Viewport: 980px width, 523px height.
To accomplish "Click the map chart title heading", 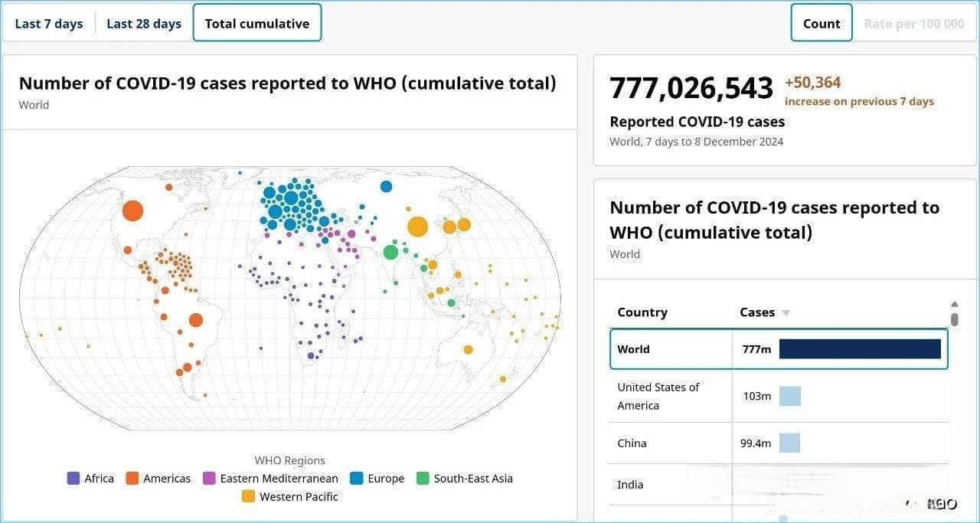I will (287, 83).
